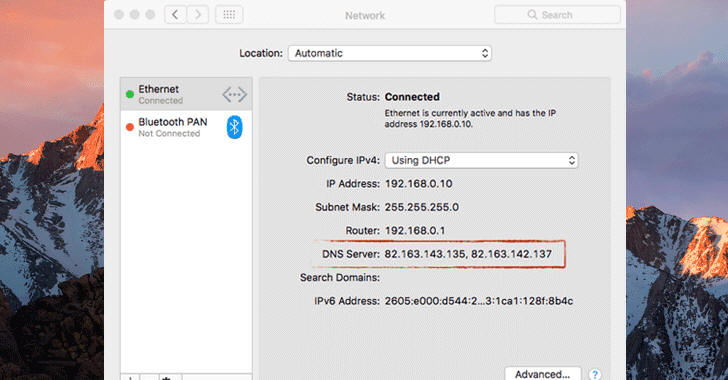Click the Bluetooth logo icon in sidebar
728x380 pixels.
234,127
